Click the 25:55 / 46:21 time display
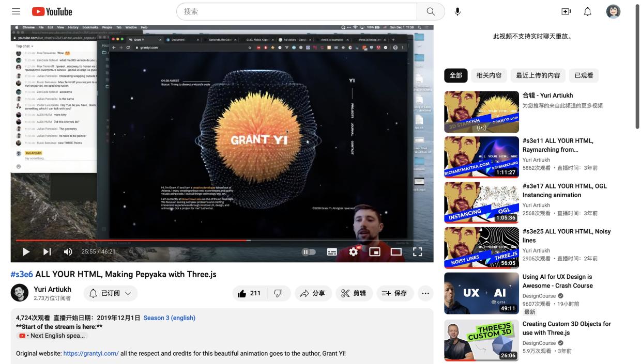Image resolution: width=641 pixels, height=364 pixels. coord(98,252)
